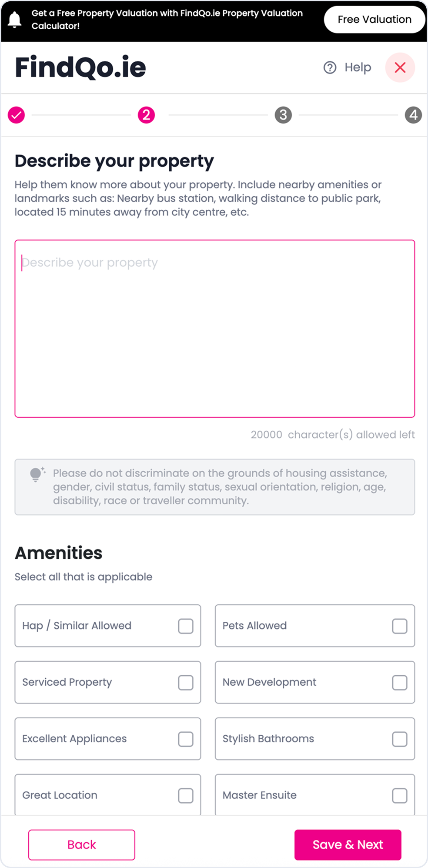428x868 pixels.
Task: Jump to step 3 indicator
Action: point(283,115)
